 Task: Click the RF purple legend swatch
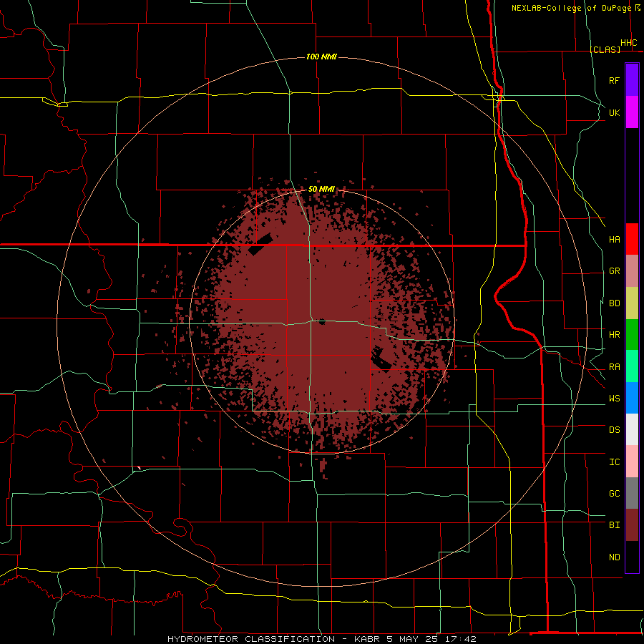pyautogui.click(x=632, y=80)
